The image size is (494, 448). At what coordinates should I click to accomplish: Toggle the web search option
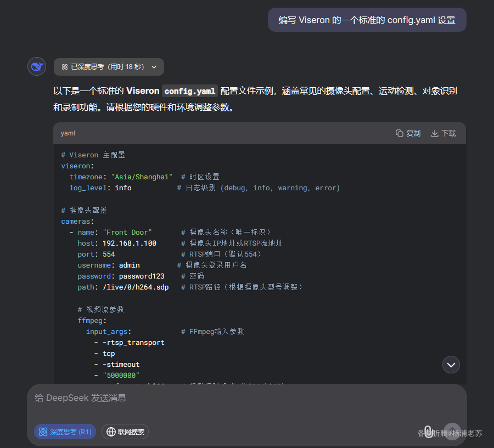click(125, 432)
